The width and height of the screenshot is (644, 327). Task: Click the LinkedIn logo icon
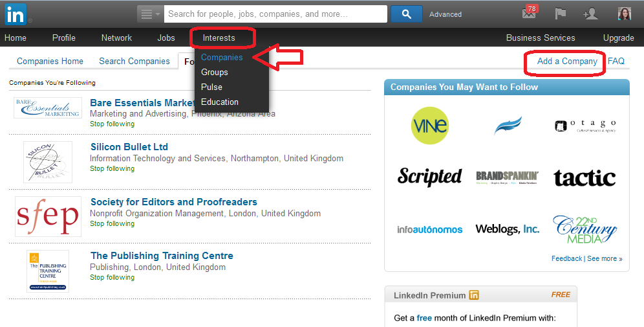(16, 14)
